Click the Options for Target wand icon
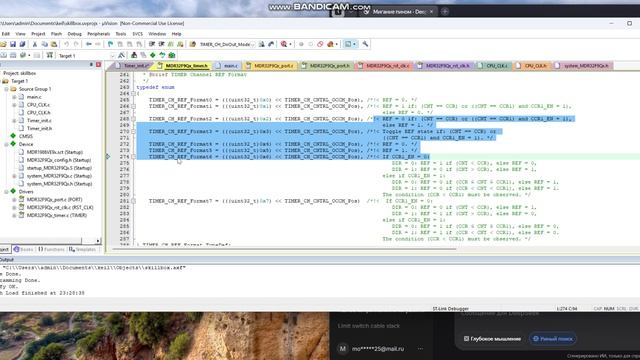The height and width of the screenshot is (360, 640). 121,55
